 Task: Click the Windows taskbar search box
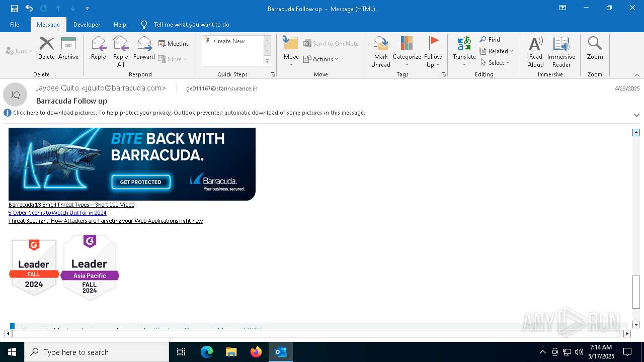pos(97,352)
